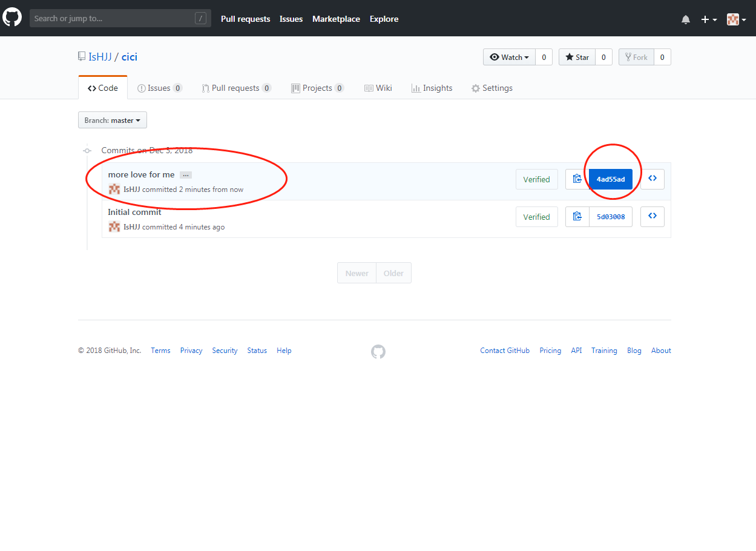Open Contact GitHub in the footer
Image resolution: width=756 pixels, height=551 pixels.
coord(505,351)
